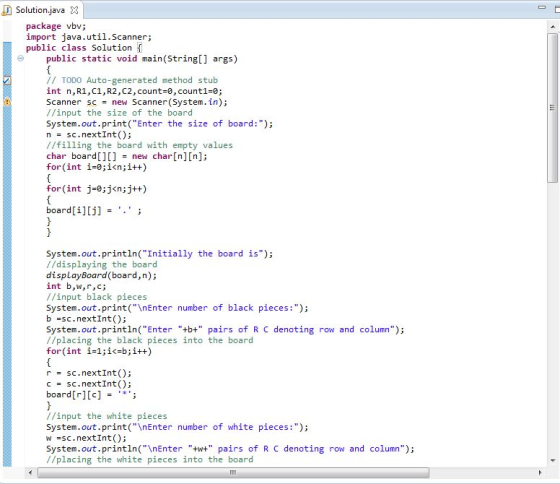The height and width of the screenshot is (484, 560).
Task: Click the vertical scrollbar up arrow
Action: click(552, 26)
